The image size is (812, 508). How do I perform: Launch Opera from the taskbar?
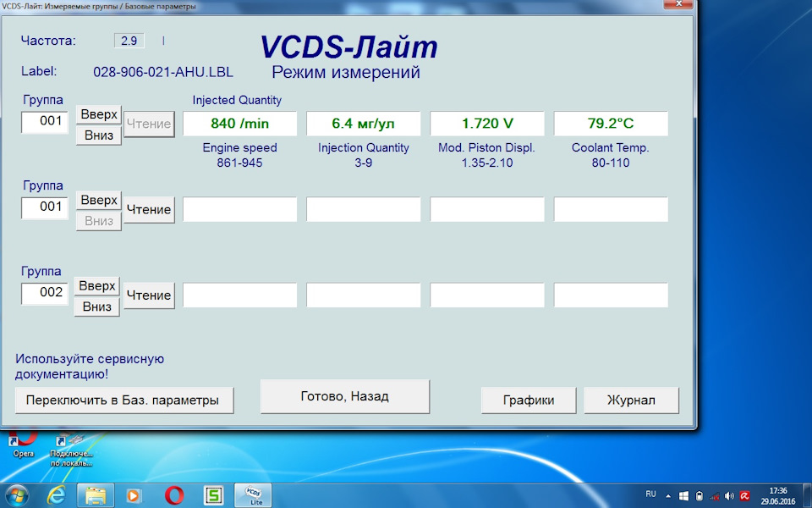(x=174, y=495)
